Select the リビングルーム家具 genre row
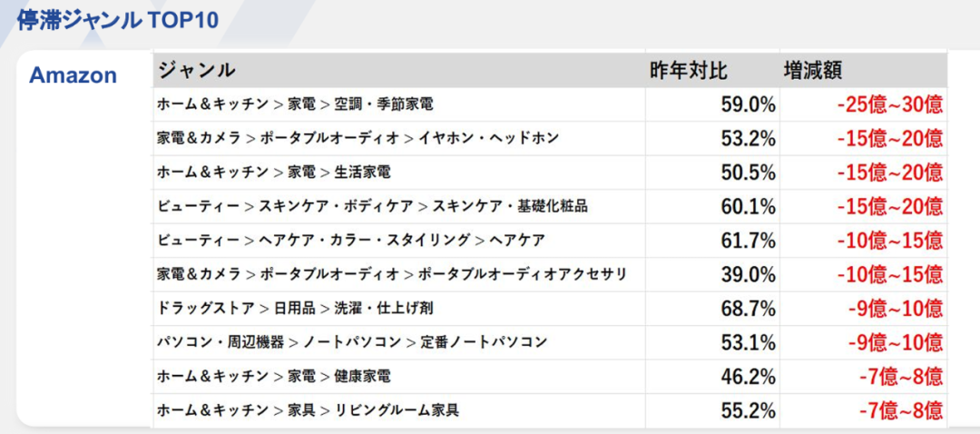The width and height of the screenshot is (980, 434). tap(308, 409)
